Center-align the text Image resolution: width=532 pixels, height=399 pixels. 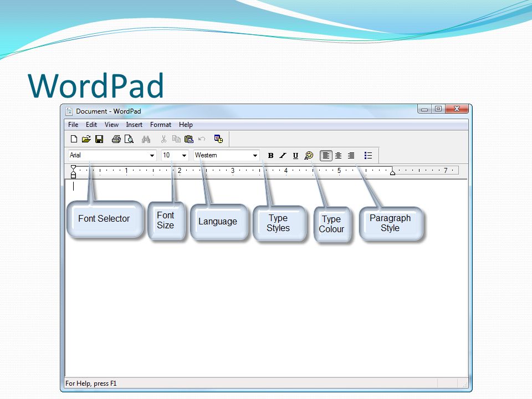338,155
